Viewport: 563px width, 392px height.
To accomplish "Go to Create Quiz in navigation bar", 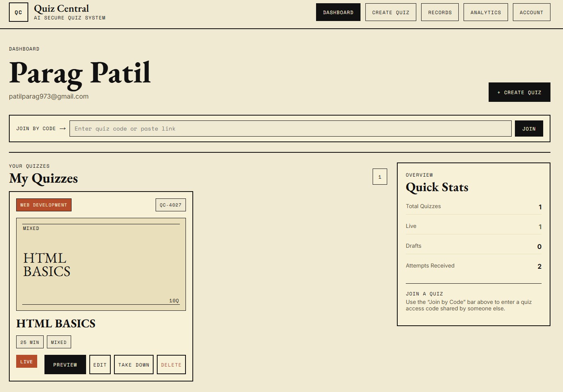I will point(391,12).
